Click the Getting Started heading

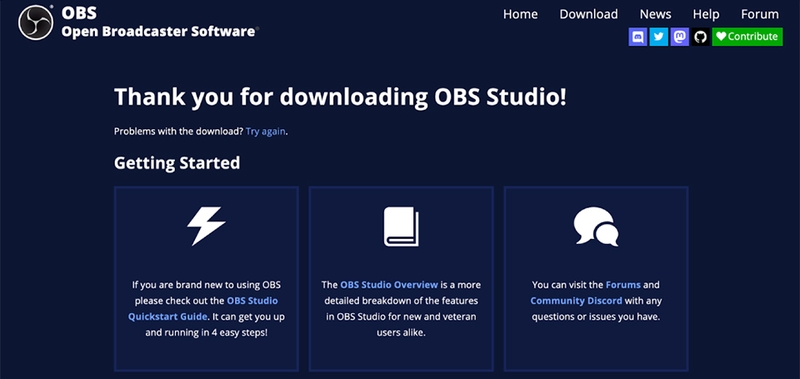(x=177, y=163)
